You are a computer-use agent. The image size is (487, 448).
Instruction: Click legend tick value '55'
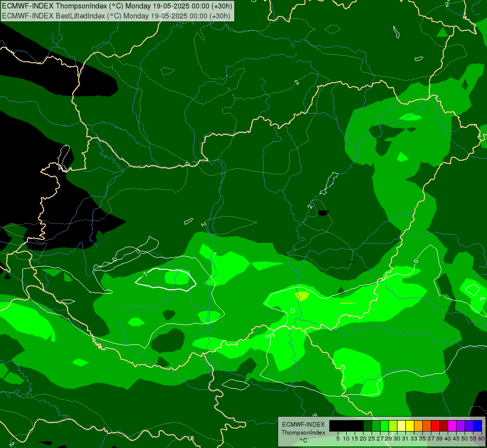473,439
